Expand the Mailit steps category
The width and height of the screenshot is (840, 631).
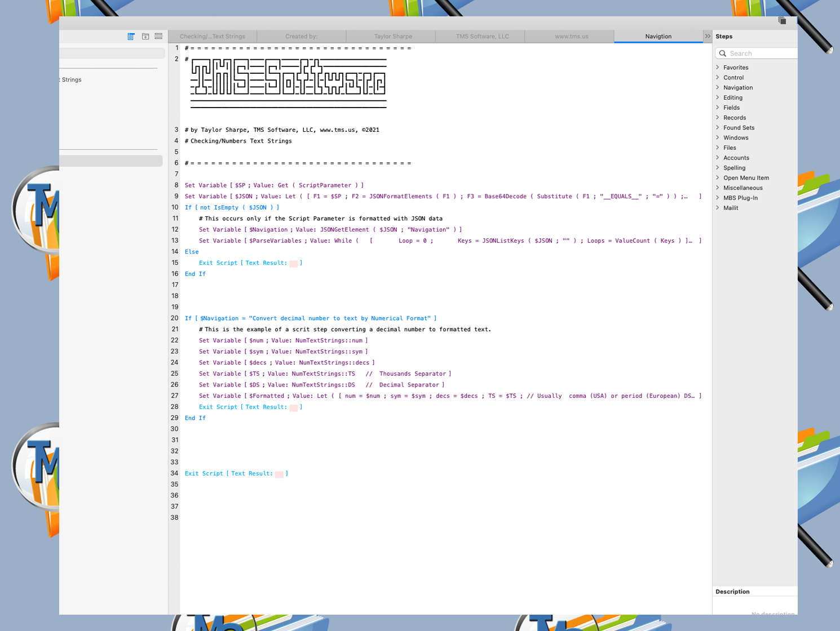718,208
